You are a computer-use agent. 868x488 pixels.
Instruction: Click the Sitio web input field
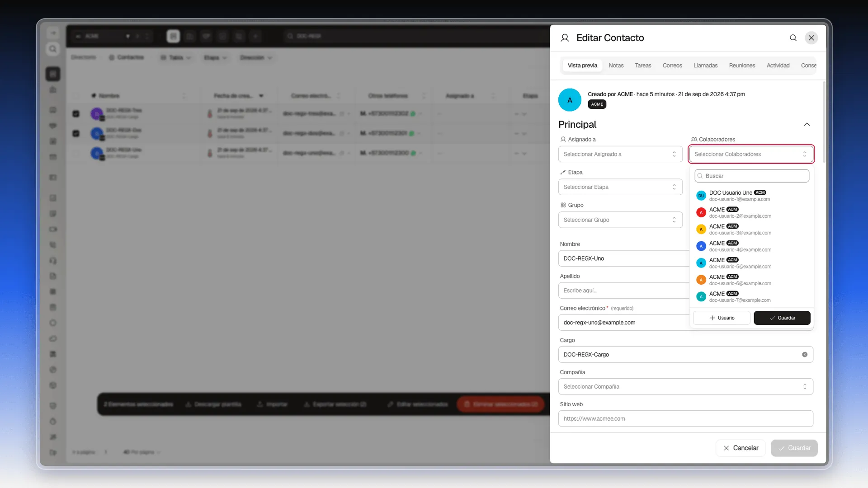click(x=685, y=419)
